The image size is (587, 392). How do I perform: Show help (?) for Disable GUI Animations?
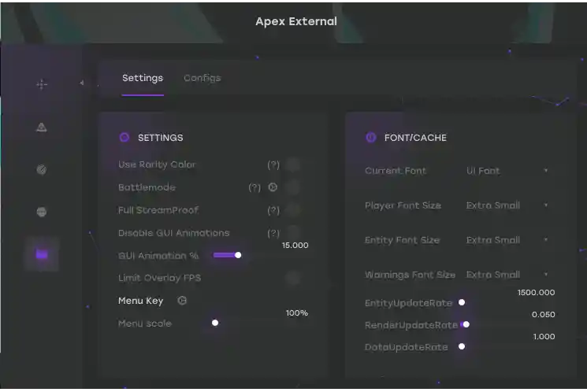[273, 233]
